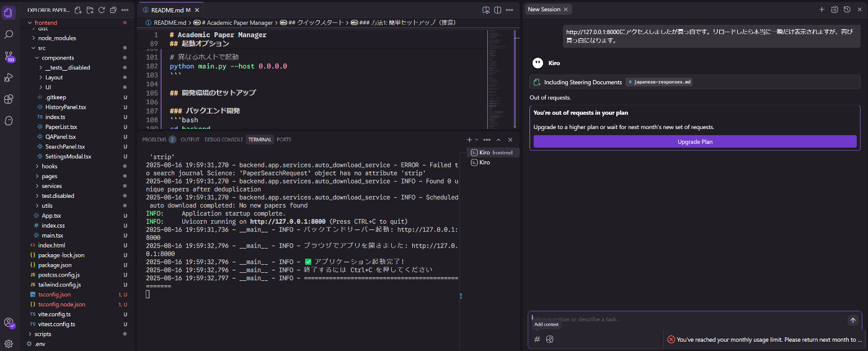Open App.tsx in Explorer
868x351 pixels.
pos(51,215)
